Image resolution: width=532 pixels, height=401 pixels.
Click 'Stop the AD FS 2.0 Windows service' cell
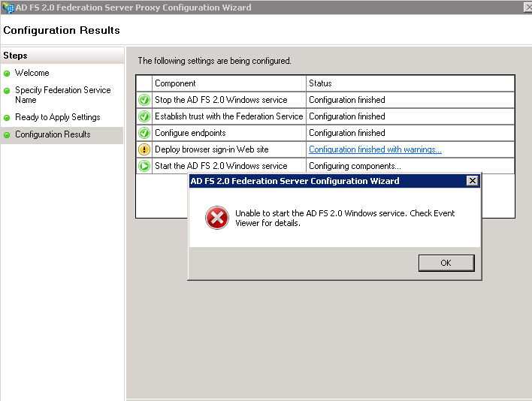coord(229,100)
